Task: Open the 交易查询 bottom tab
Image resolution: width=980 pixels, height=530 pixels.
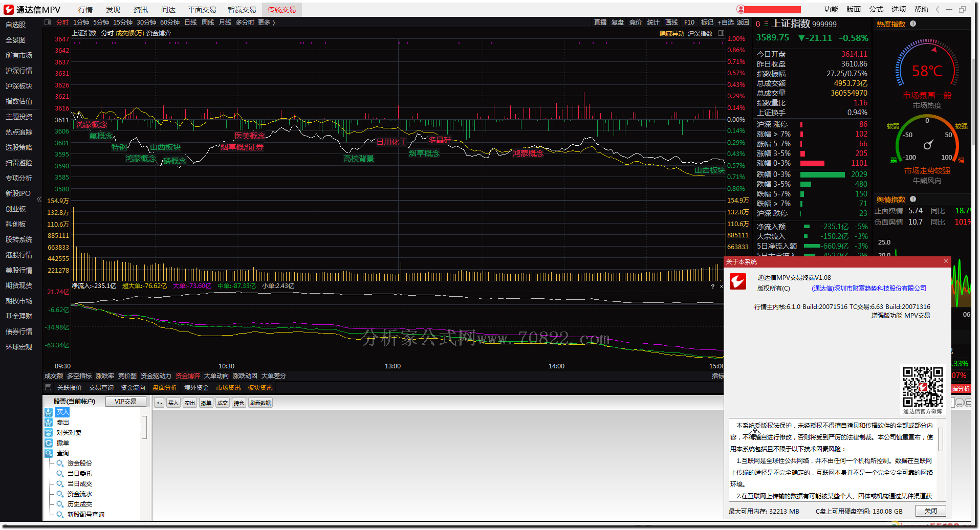Action: (x=101, y=388)
